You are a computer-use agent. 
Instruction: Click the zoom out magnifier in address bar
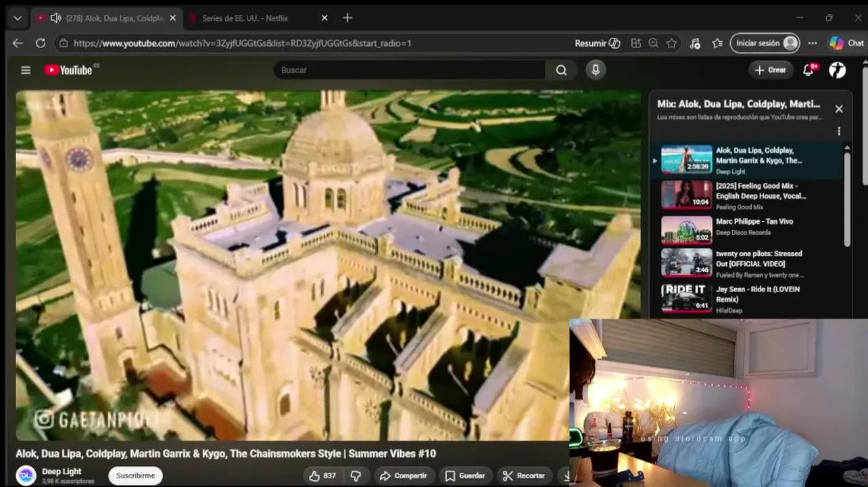(x=653, y=43)
